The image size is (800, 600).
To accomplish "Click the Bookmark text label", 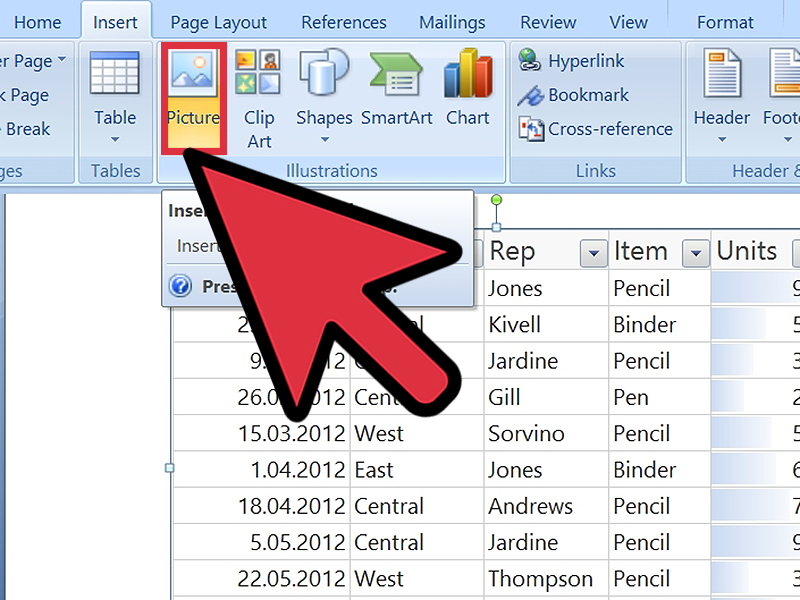I will [589, 95].
